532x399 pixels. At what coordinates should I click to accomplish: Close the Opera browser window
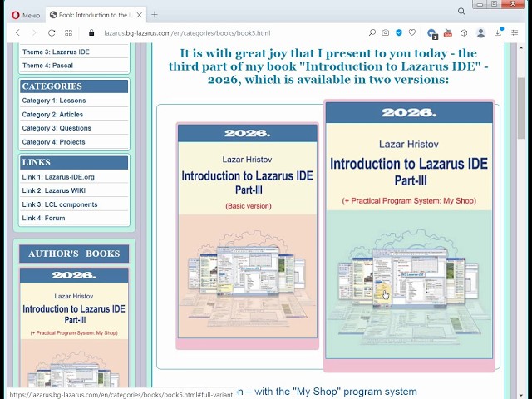(513, 4)
